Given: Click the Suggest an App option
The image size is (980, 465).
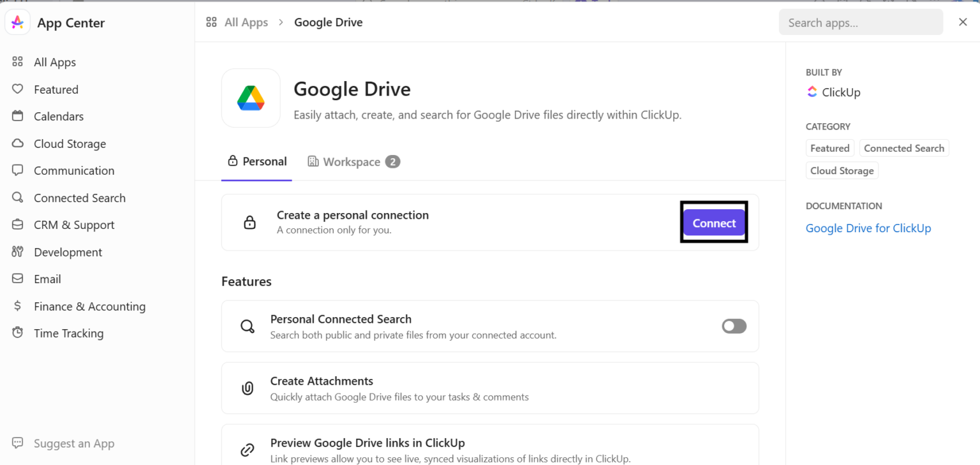Looking at the screenshot, I should 74,444.
